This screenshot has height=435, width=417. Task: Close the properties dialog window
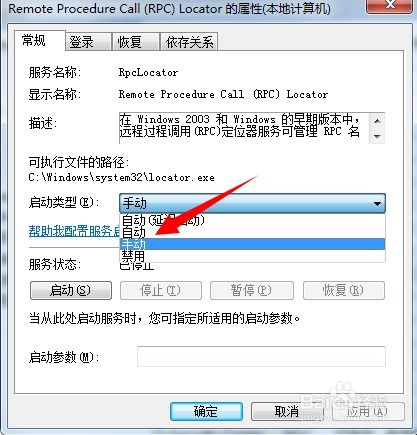click(390, 5)
